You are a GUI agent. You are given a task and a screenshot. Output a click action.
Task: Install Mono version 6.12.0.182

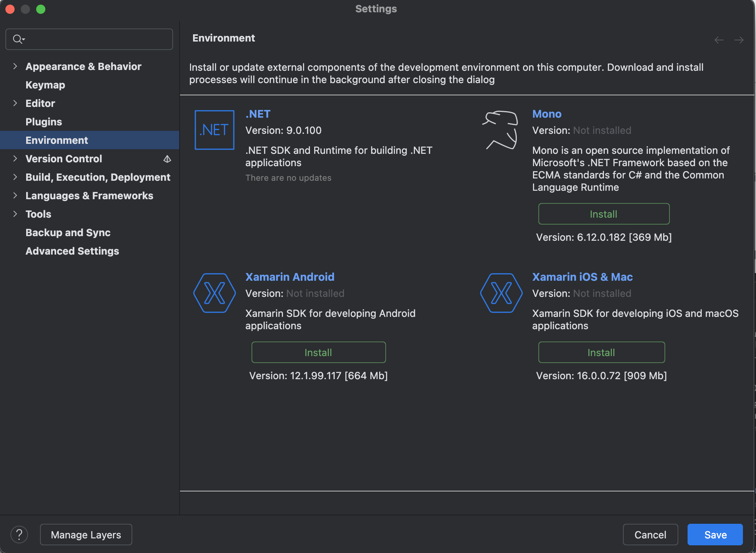click(603, 214)
